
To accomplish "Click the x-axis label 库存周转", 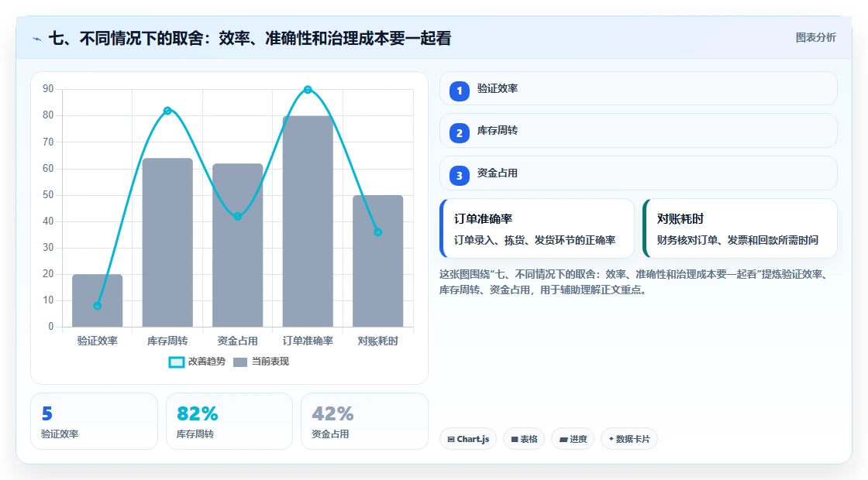I will coord(167,341).
